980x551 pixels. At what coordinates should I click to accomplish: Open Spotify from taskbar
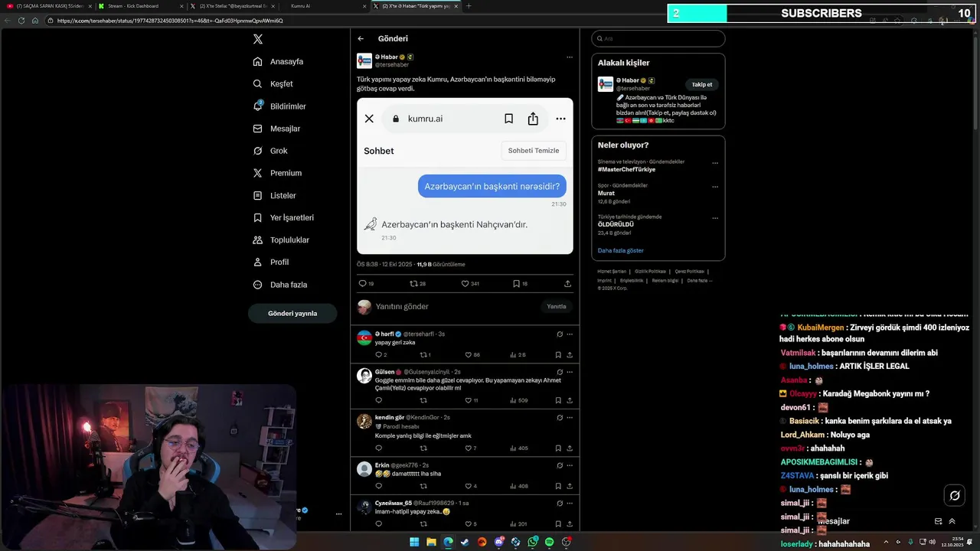(549, 542)
